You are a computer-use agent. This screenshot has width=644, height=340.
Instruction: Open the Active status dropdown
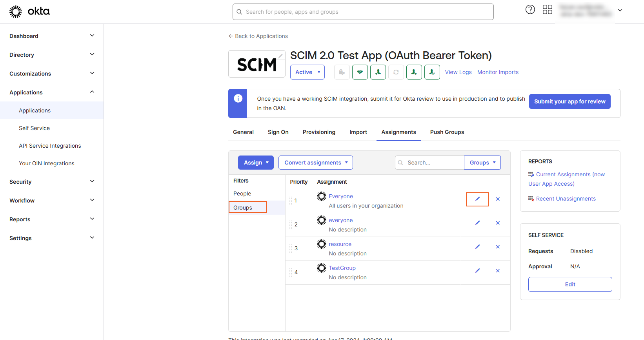(x=307, y=72)
